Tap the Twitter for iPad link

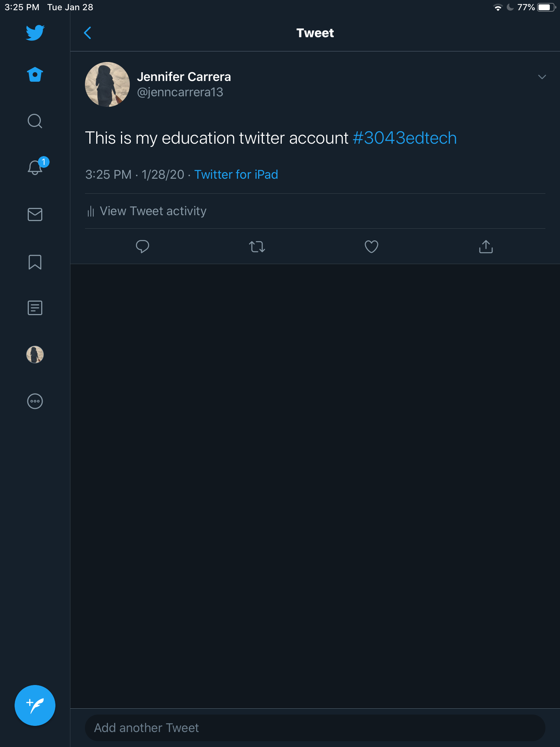(x=236, y=175)
